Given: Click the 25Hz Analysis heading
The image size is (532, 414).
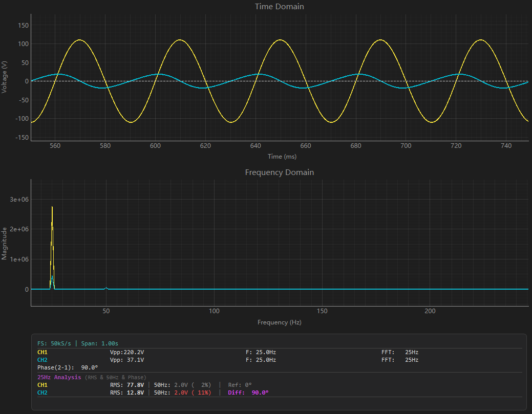Looking at the screenshot, I should click(59, 377).
